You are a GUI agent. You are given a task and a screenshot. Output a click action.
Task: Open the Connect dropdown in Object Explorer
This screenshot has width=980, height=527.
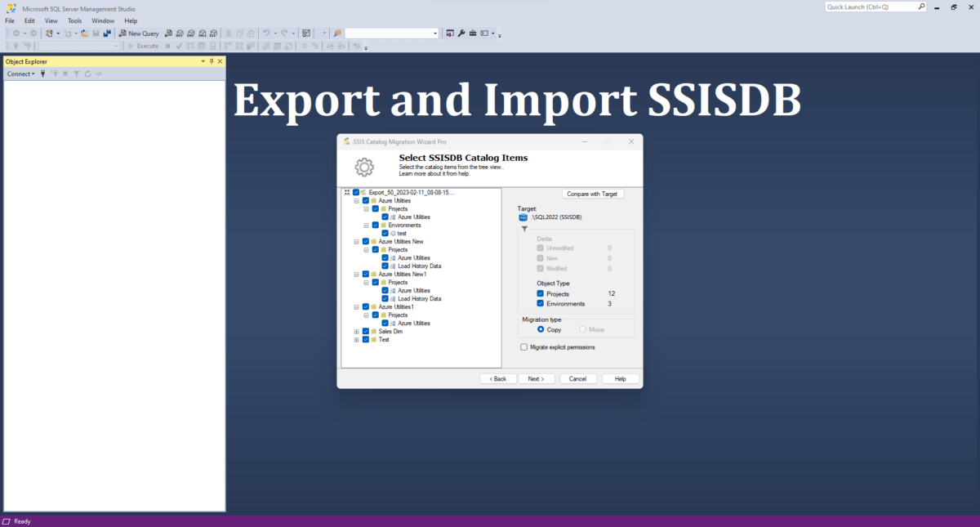point(20,74)
